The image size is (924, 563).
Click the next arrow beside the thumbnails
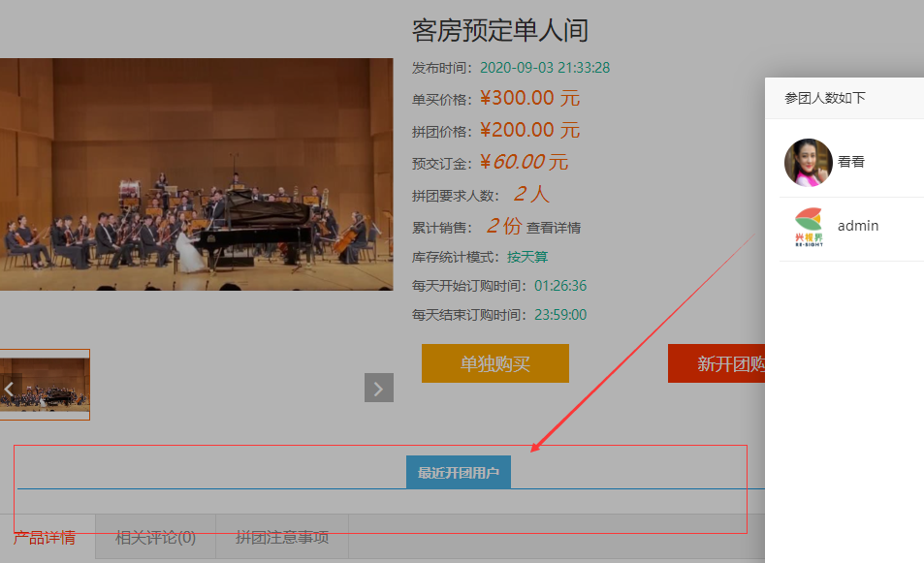click(379, 388)
